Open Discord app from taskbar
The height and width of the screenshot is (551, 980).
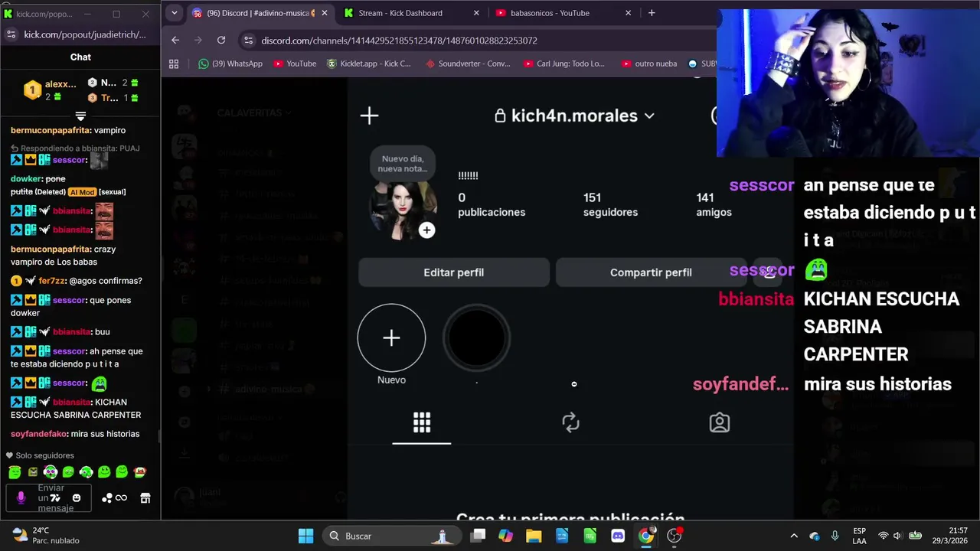(618, 536)
